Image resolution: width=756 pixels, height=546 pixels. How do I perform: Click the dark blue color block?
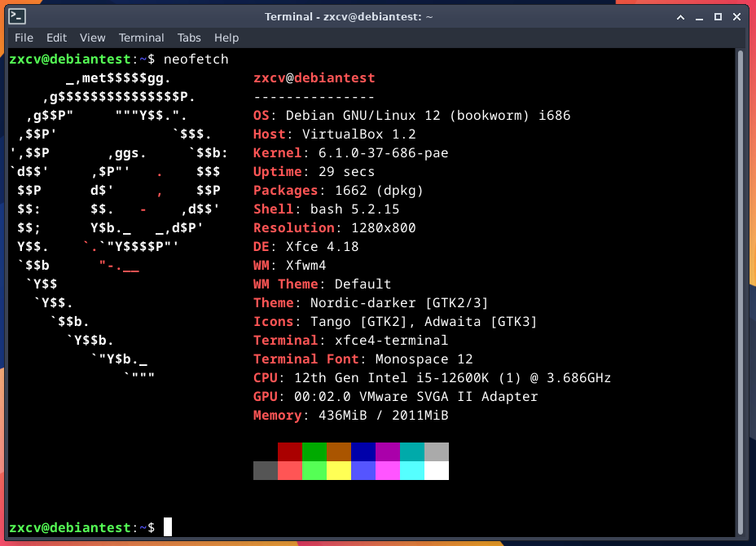363,452
